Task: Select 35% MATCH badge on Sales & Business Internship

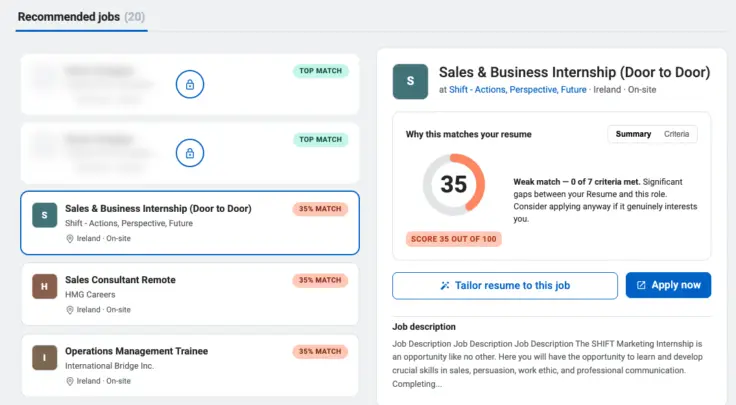Action: [320, 209]
